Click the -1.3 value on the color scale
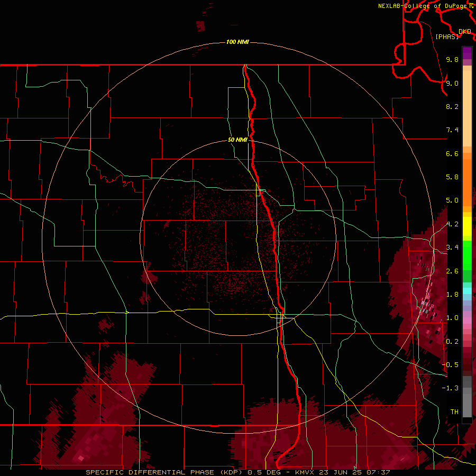The image size is (476, 476). click(x=450, y=388)
